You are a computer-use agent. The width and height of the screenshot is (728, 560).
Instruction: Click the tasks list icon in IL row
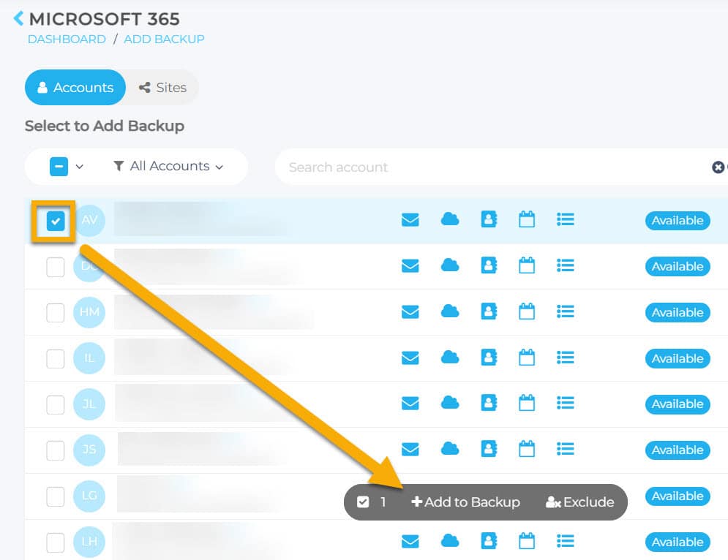coord(566,357)
